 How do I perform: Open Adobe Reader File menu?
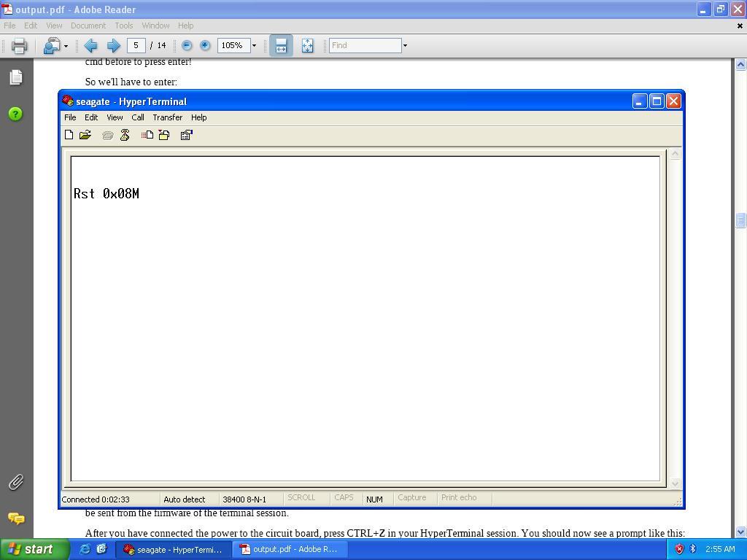coord(9,26)
